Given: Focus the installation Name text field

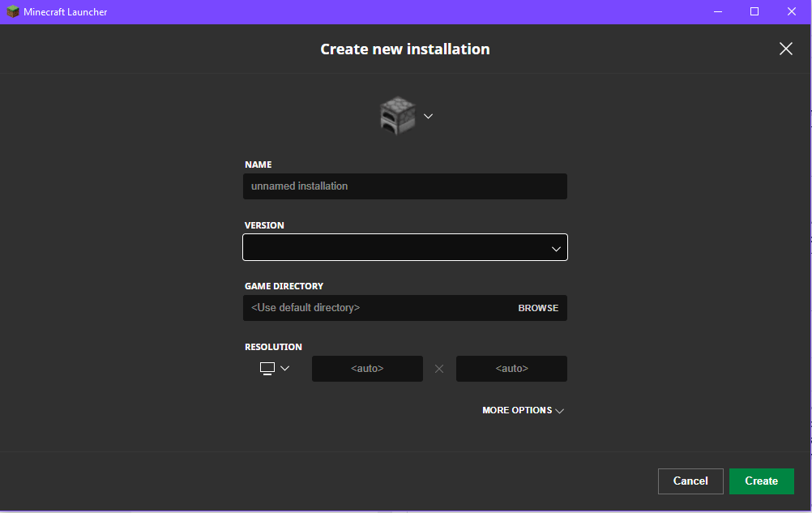Looking at the screenshot, I should 404,186.
